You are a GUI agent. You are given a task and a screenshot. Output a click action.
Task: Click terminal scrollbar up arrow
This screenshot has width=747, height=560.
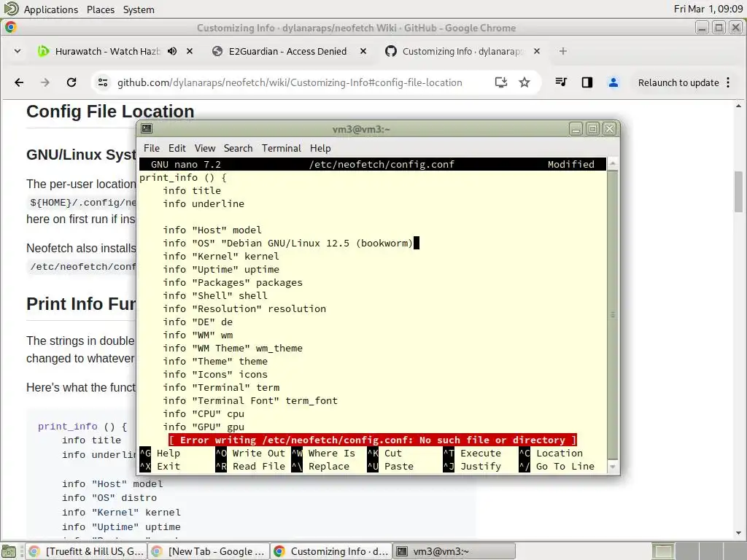tap(613, 163)
